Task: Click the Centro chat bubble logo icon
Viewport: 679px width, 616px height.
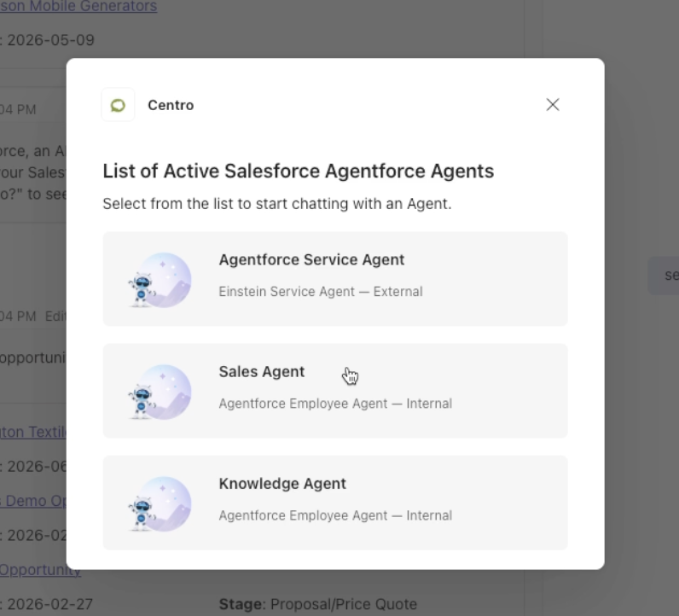Action: [x=119, y=105]
